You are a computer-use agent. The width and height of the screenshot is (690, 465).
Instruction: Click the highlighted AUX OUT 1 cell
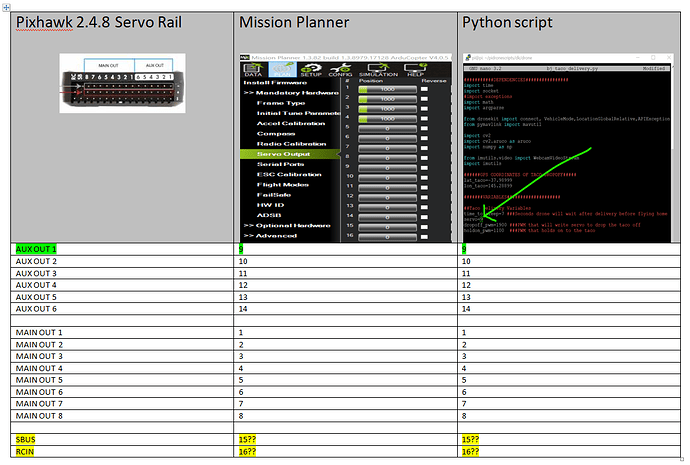pyautogui.click(x=36, y=248)
